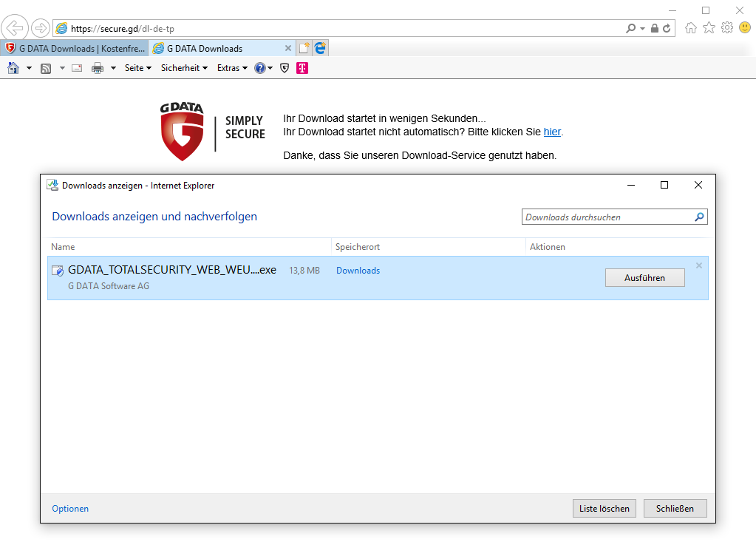The image size is (756, 559).
Task: Switch to the 'G DATA Downloads | Kostenfre...' tab
Action: [x=75, y=48]
